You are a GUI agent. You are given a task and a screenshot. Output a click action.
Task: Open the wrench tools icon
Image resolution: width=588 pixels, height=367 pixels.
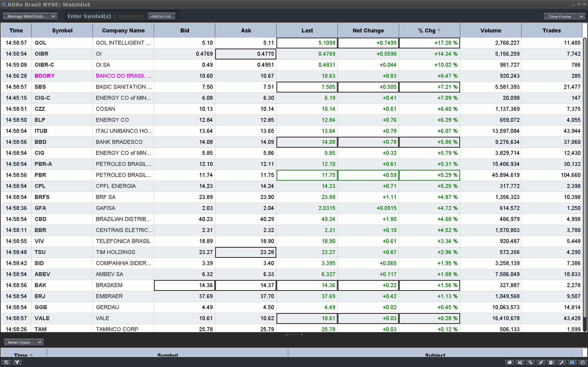click(x=562, y=362)
